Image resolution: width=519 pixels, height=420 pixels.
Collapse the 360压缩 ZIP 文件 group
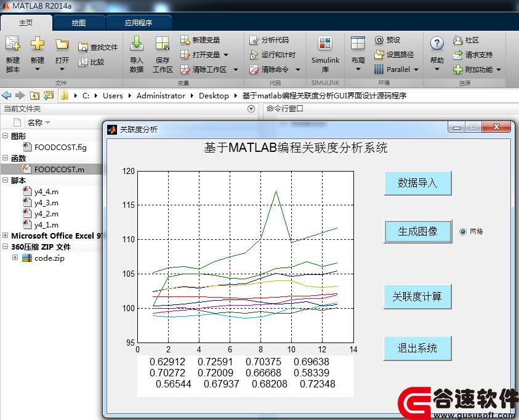tap(6, 247)
